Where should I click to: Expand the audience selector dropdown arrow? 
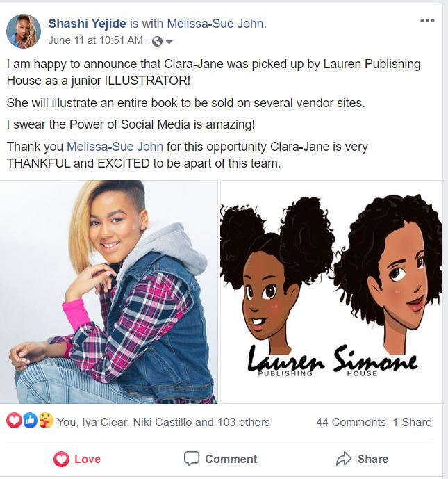169,42
